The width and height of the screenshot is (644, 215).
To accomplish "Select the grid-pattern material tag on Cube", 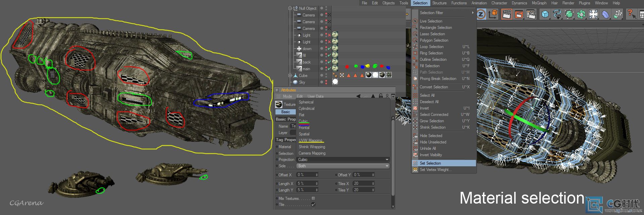I will [389, 75].
